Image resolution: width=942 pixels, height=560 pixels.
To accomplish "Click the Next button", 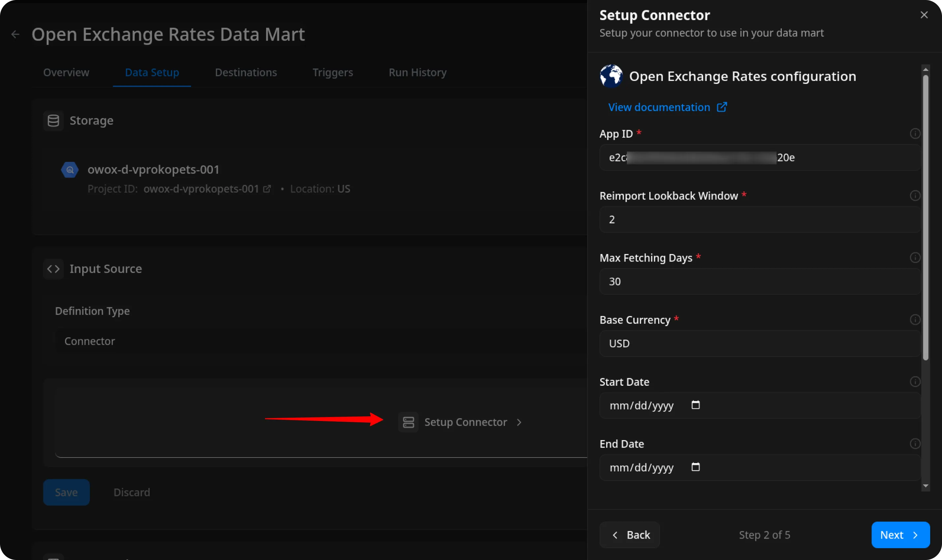I will point(900,535).
